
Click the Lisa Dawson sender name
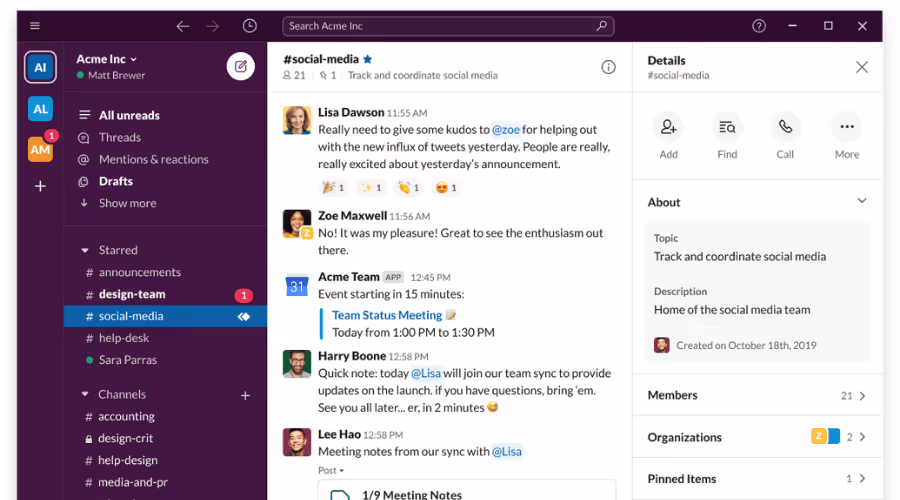[351, 113]
